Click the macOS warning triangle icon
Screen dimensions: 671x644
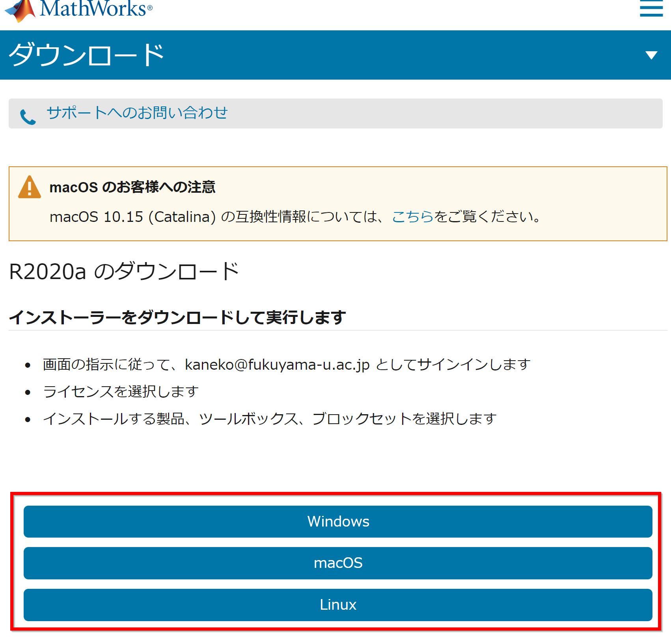30,187
